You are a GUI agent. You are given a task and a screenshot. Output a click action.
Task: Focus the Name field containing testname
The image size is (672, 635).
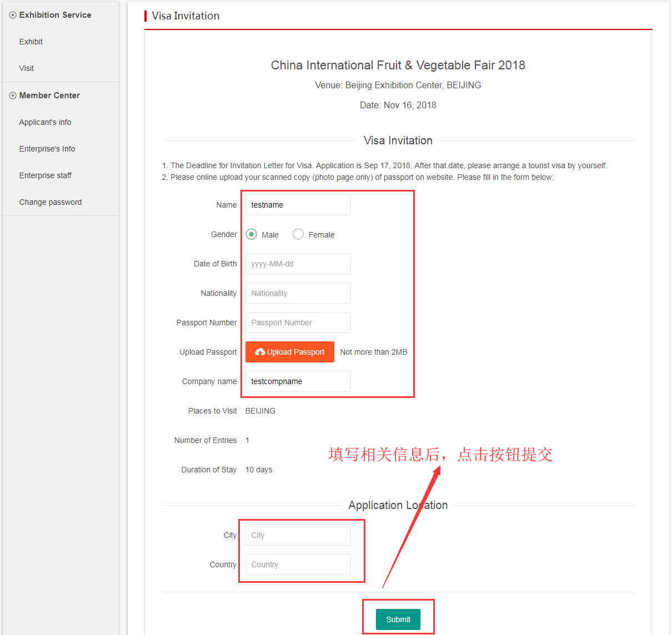click(298, 205)
